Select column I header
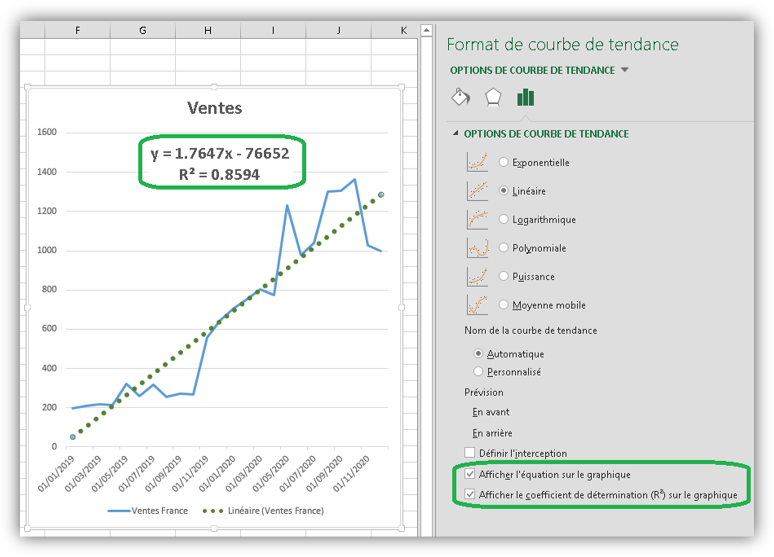This screenshot has width=774, height=557. click(273, 31)
